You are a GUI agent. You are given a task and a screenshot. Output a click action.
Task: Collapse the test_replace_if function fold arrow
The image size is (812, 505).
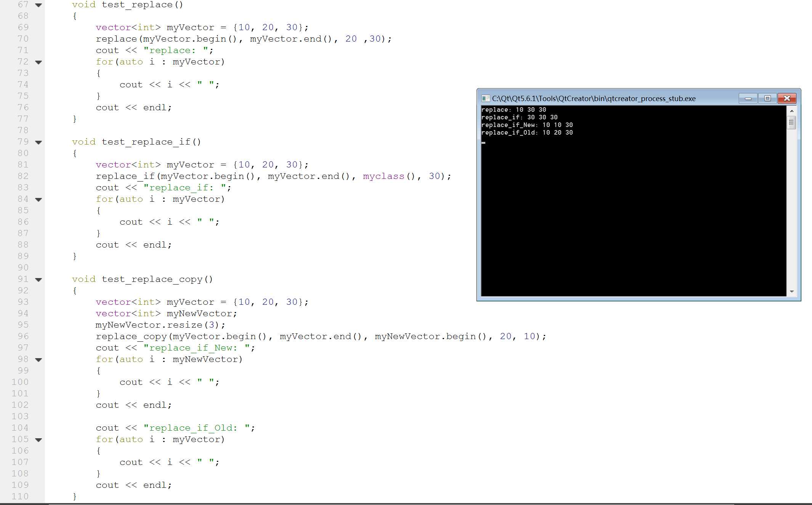click(39, 142)
